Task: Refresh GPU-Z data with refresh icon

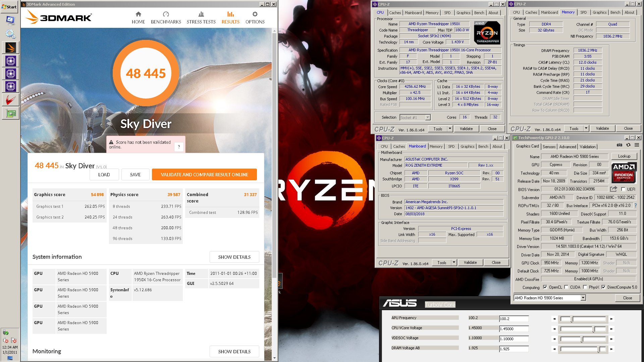Action: coord(628,145)
